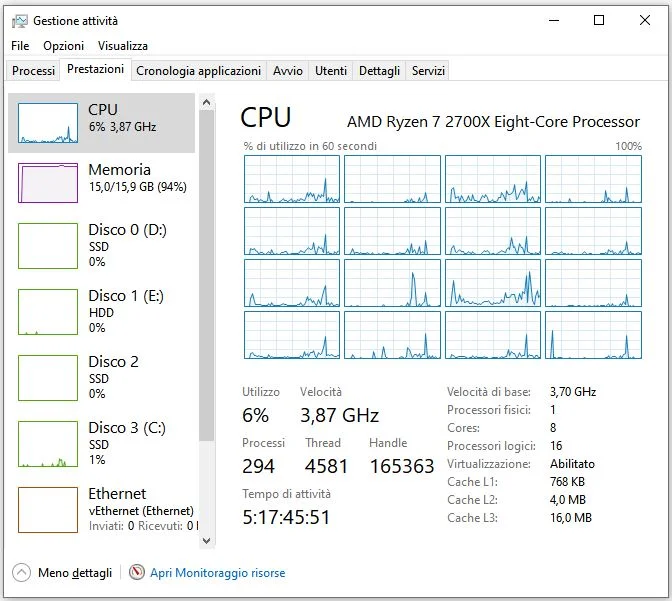Select the Memoria usage thumbnail
672x601 pixels.
tap(48, 183)
